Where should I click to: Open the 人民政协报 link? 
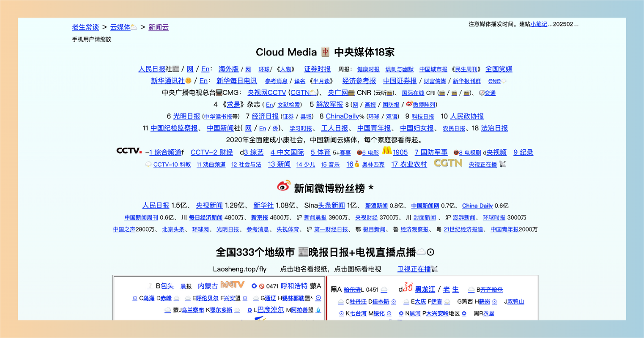pos(467,116)
